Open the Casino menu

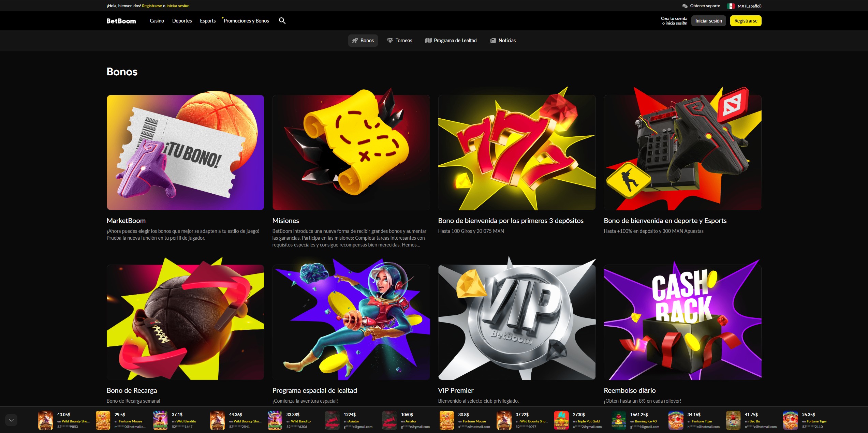coord(157,21)
